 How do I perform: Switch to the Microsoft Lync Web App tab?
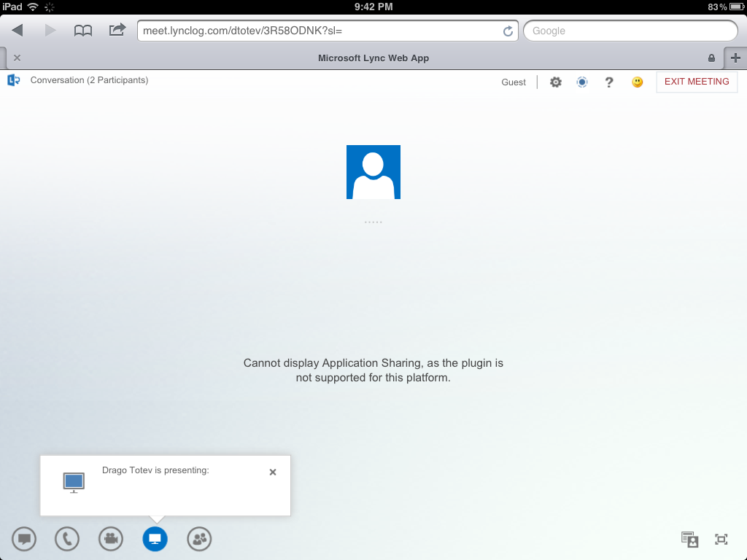pos(373,58)
